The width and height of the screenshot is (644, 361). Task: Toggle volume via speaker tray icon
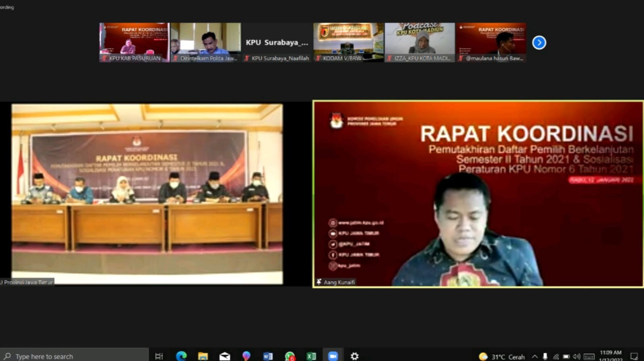click(576, 357)
